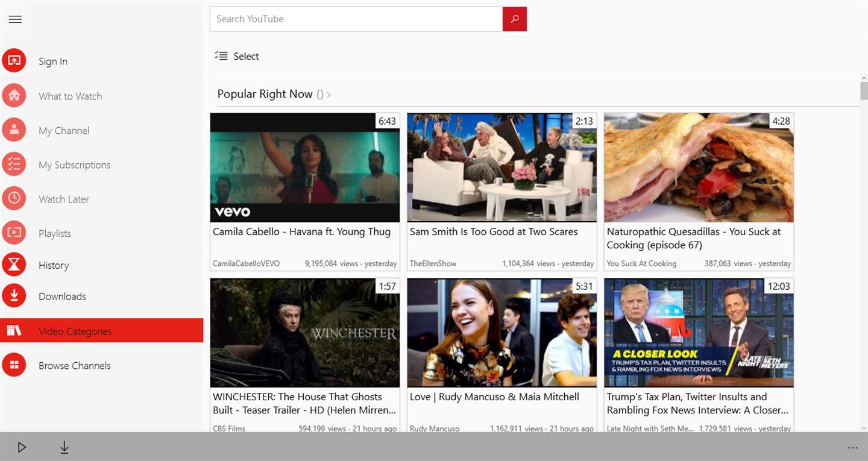The width and height of the screenshot is (868, 461).
Task: Click title 'Sam Smith Is Too Good at Two Scares'
Action: click(494, 231)
